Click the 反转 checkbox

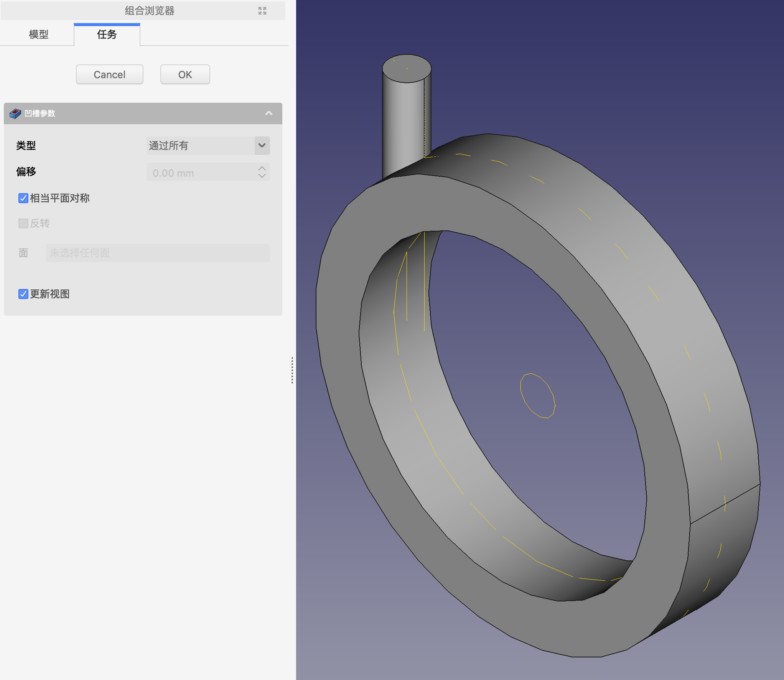point(23,223)
